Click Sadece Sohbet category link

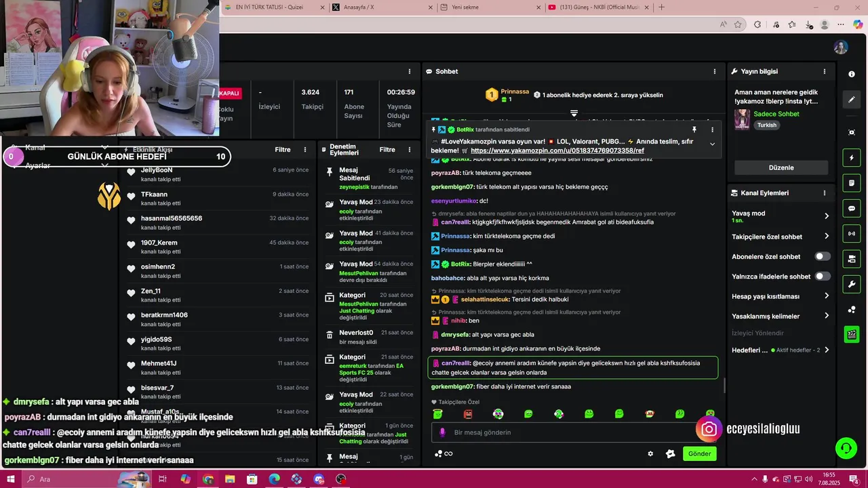[x=776, y=114]
